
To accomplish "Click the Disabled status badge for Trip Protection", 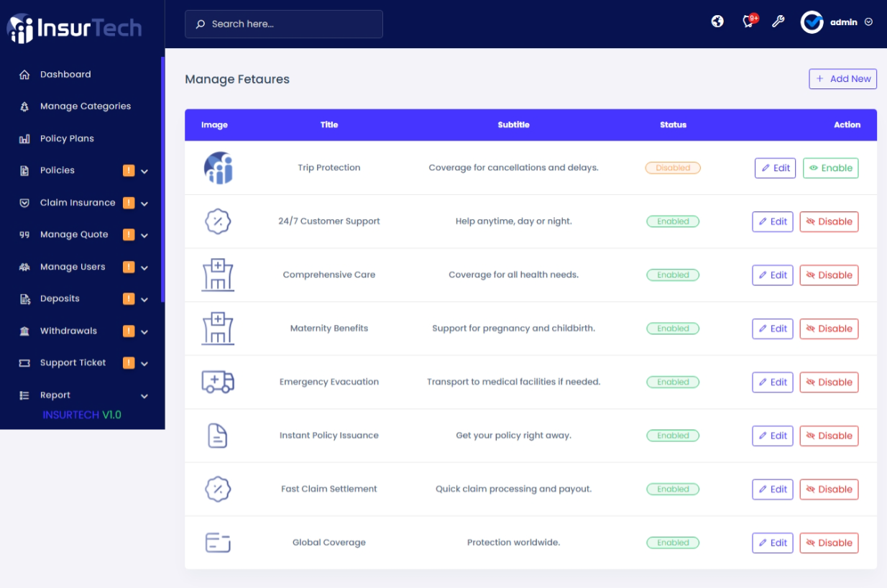I will point(673,168).
